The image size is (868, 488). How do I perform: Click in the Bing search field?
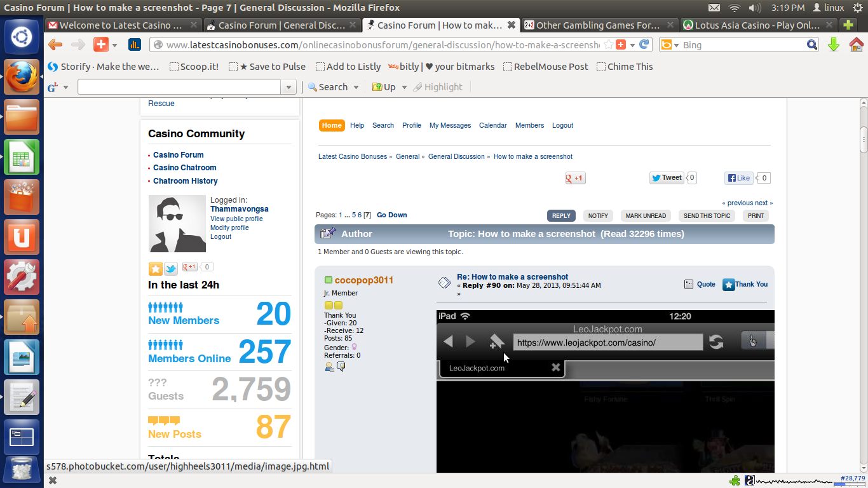pyautogui.click(x=743, y=45)
